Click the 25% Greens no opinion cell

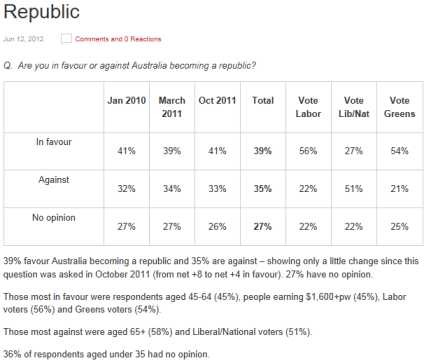400,227
